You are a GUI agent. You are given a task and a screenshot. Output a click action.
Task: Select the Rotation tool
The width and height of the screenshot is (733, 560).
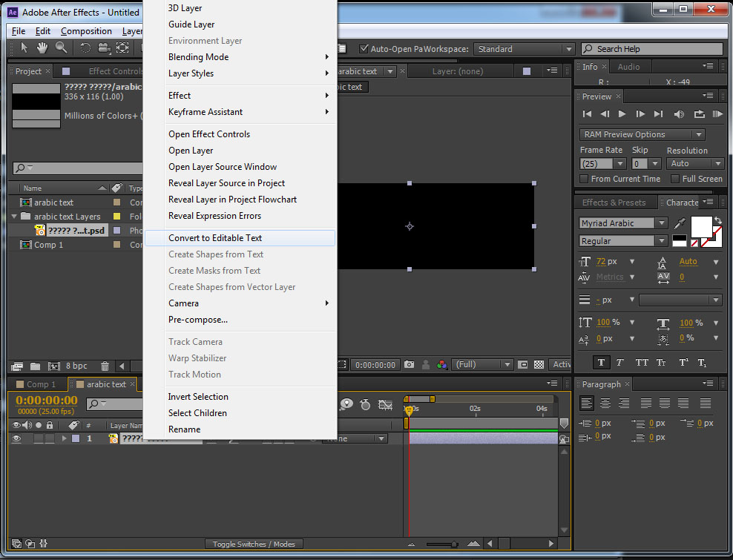85,47
